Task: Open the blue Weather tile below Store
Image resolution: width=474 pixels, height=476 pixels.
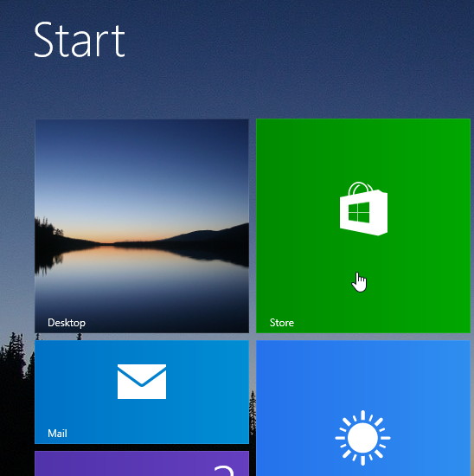Action: [363, 408]
